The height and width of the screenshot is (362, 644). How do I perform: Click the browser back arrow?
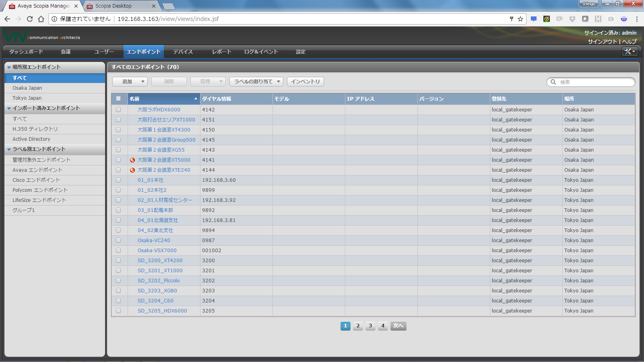pyautogui.click(x=7, y=19)
